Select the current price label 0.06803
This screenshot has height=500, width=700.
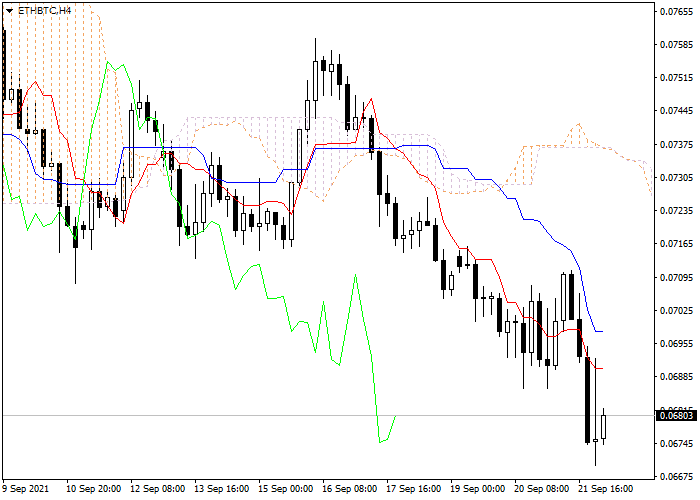tap(676, 416)
